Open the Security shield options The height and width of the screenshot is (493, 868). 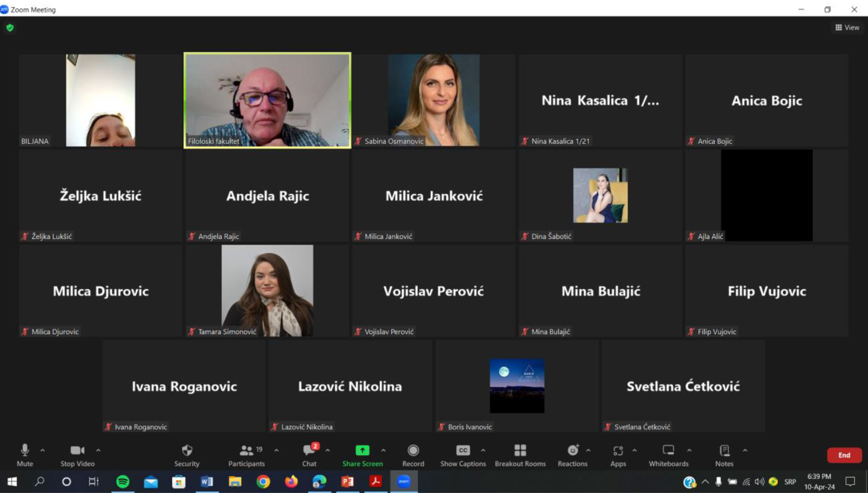[187, 455]
